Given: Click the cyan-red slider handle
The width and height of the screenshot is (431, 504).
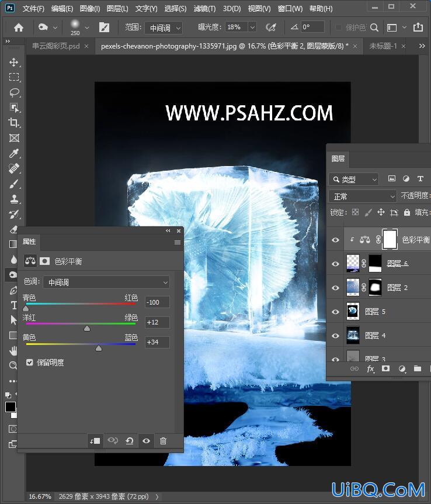Looking at the screenshot, I should click(26, 308).
